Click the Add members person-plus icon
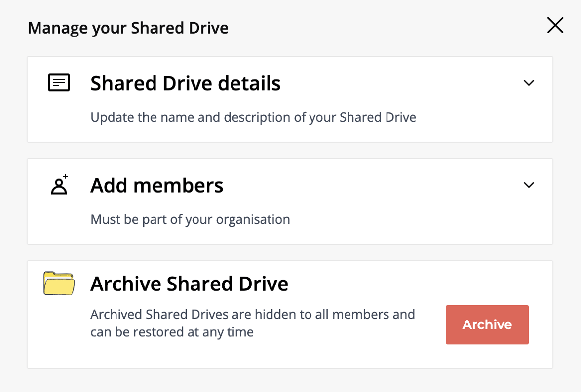This screenshot has height=392, width=581. 59,185
